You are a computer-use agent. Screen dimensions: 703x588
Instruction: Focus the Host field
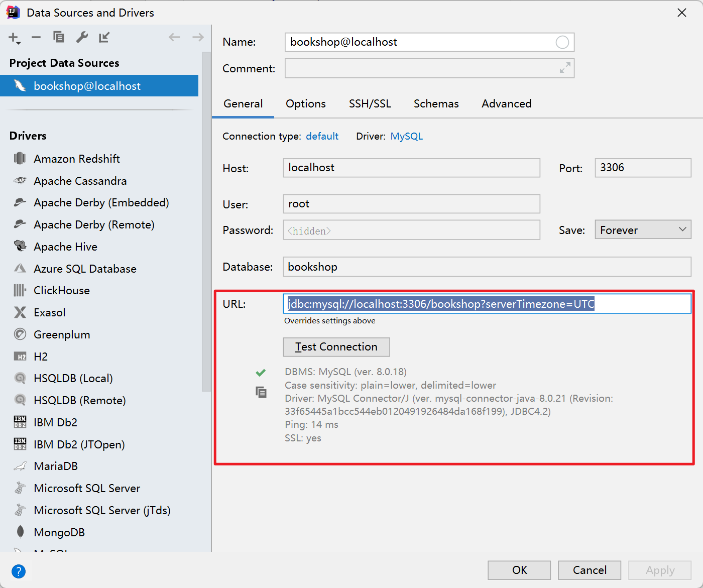pyautogui.click(x=411, y=168)
